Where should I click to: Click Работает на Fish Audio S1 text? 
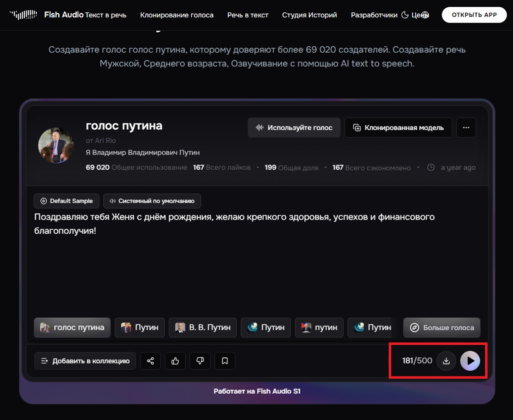click(x=257, y=391)
